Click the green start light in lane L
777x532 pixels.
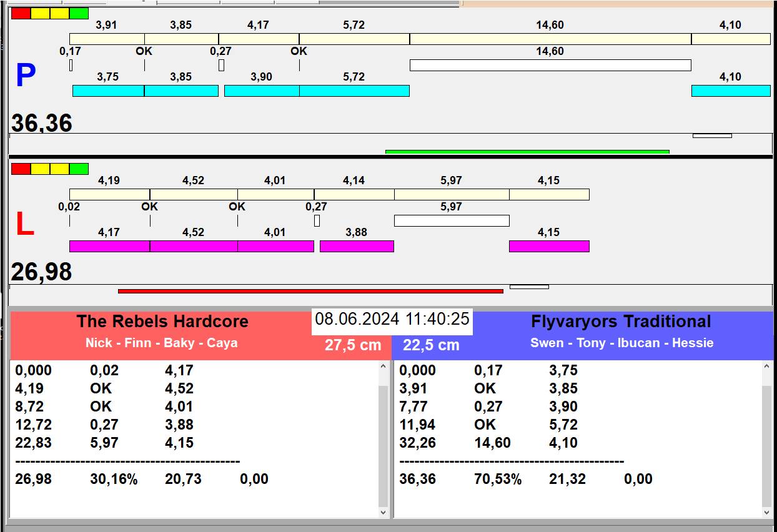(79, 169)
